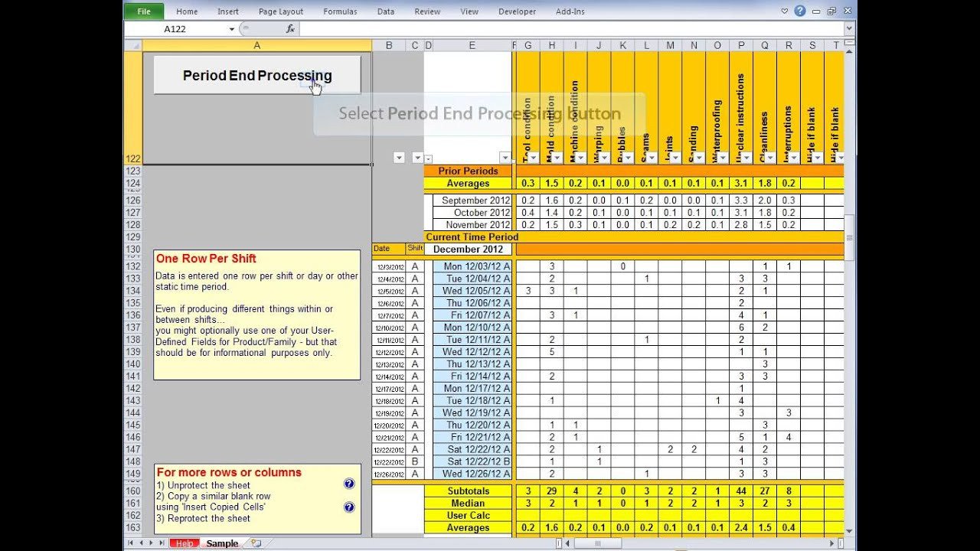Select the Sample sheet tab

tap(222, 543)
